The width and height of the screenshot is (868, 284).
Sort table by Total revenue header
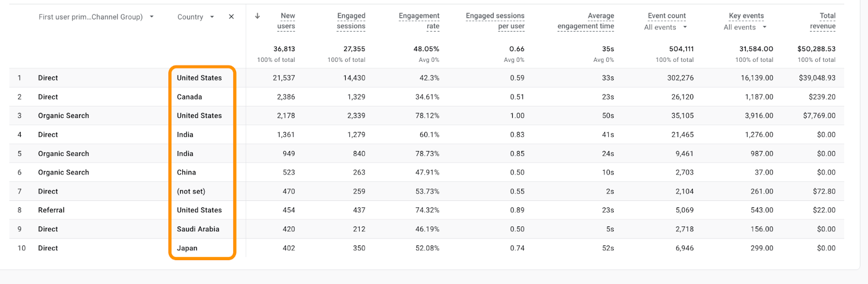(822, 21)
